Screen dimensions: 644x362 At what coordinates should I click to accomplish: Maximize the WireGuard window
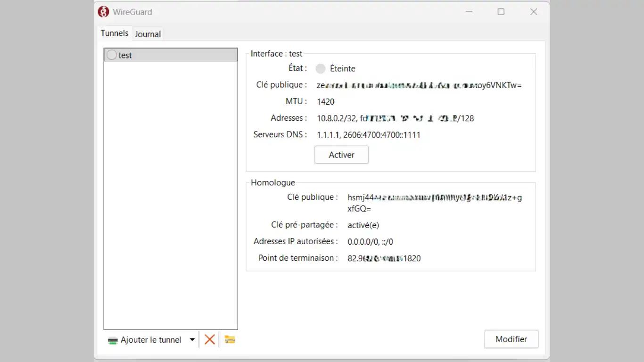point(501,12)
